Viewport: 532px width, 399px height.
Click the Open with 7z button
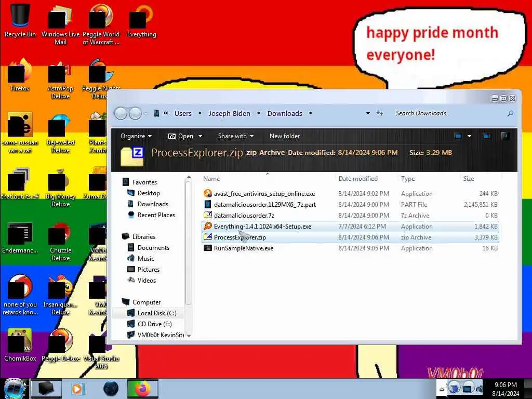(181, 136)
